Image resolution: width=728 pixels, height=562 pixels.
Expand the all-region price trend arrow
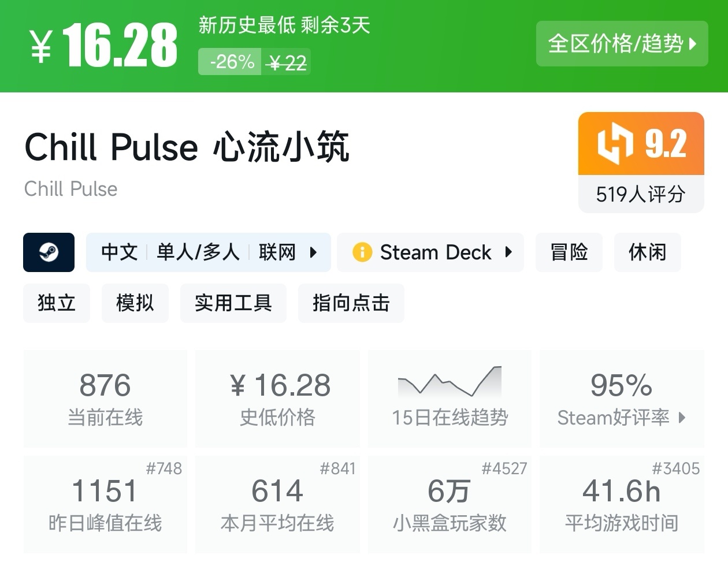[693, 44]
